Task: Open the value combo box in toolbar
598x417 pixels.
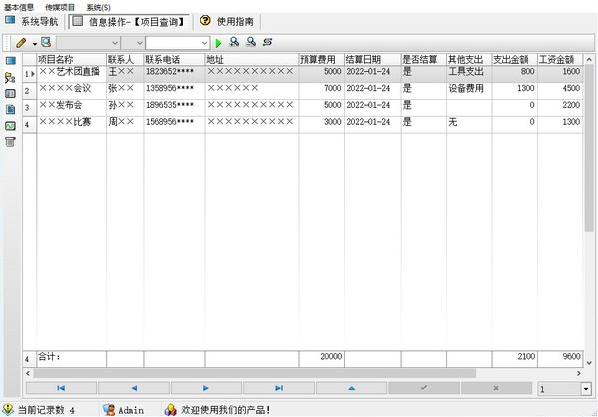Action: [x=178, y=43]
